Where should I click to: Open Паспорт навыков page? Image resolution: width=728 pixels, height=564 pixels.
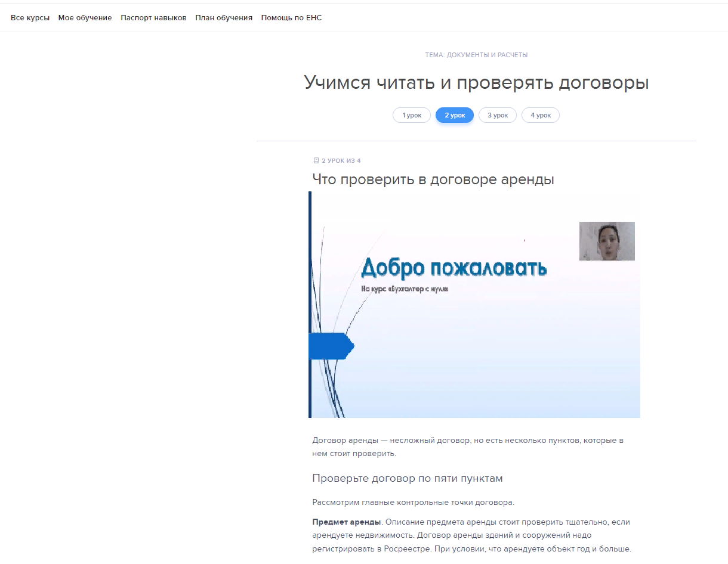[153, 18]
